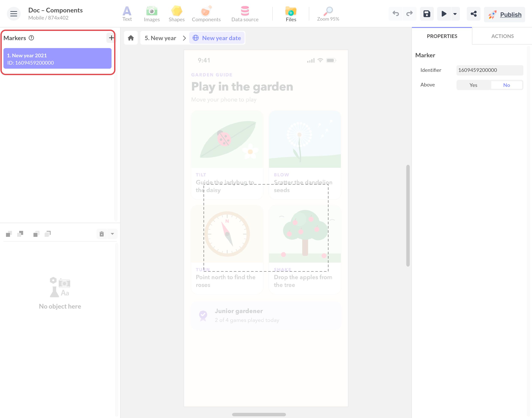Open the Shapes tool
This screenshot has height=418, width=532.
point(176,14)
